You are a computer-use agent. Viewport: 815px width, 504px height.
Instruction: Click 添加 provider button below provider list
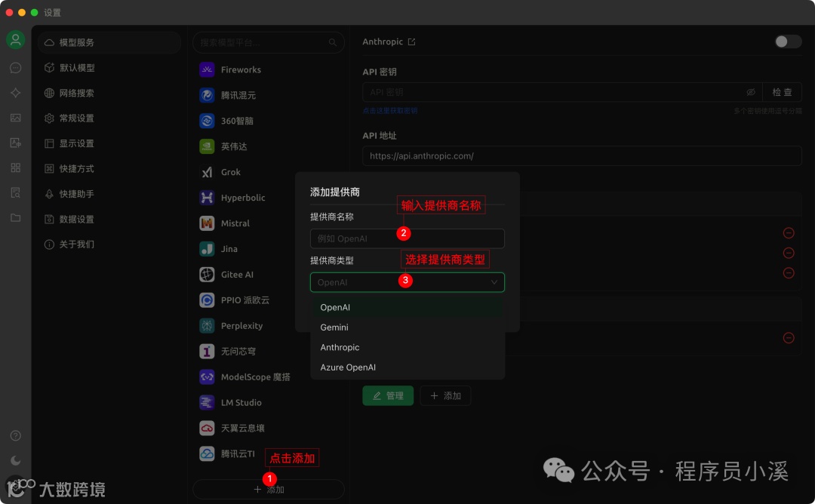coord(268,490)
